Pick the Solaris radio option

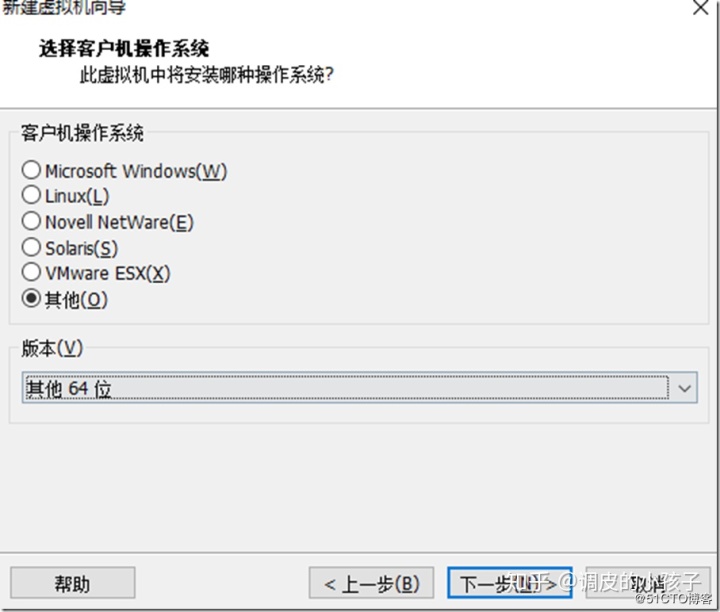(31, 247)
